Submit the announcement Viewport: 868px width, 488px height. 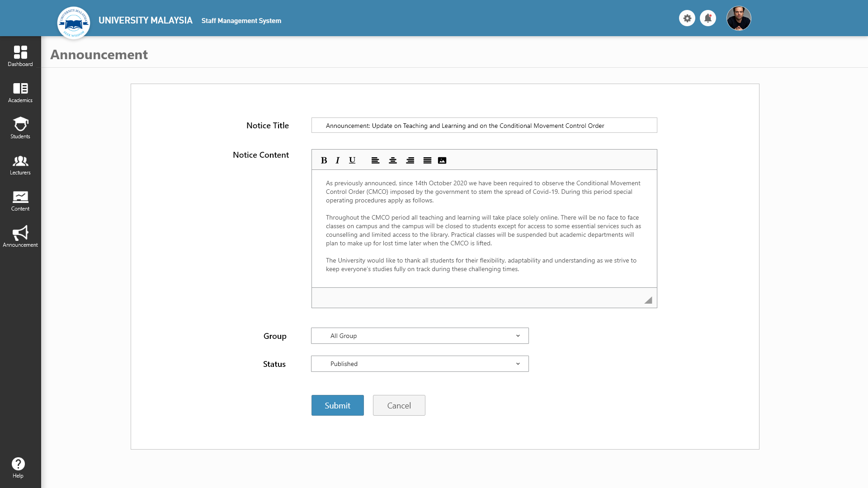click(x=338, y=405)
